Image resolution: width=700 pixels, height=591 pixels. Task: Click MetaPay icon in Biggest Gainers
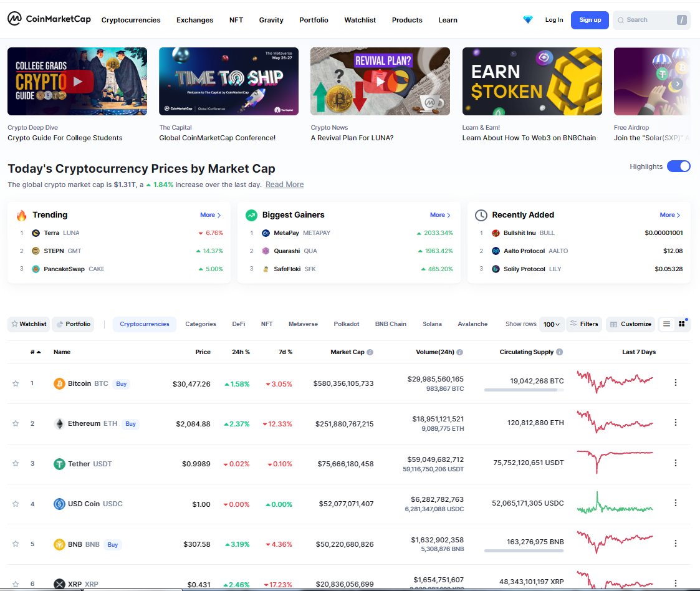[266, 233]
